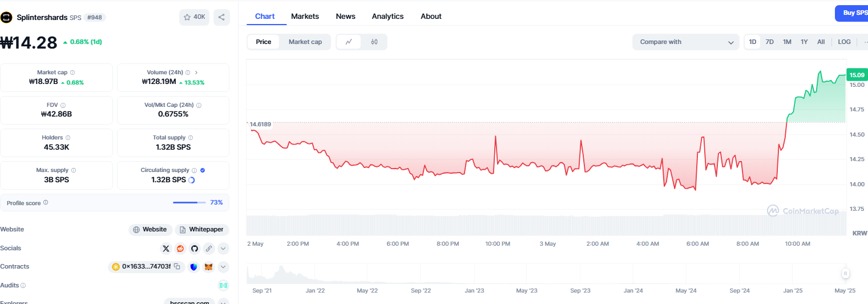Open the X (Twitter) social icon
The width and height of the screenshot is (868, 304).
166,249
